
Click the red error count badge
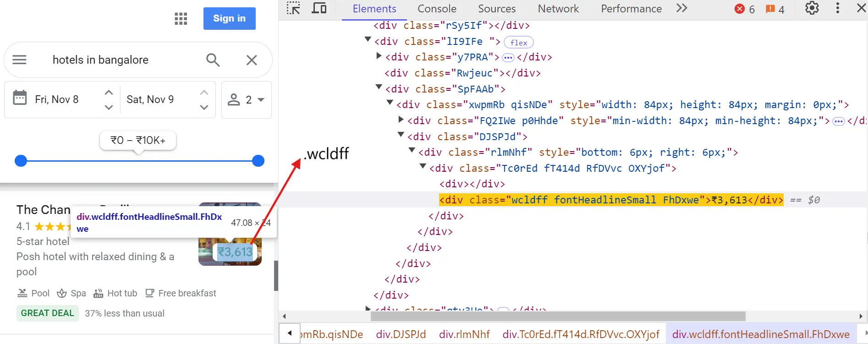point(745,9)
